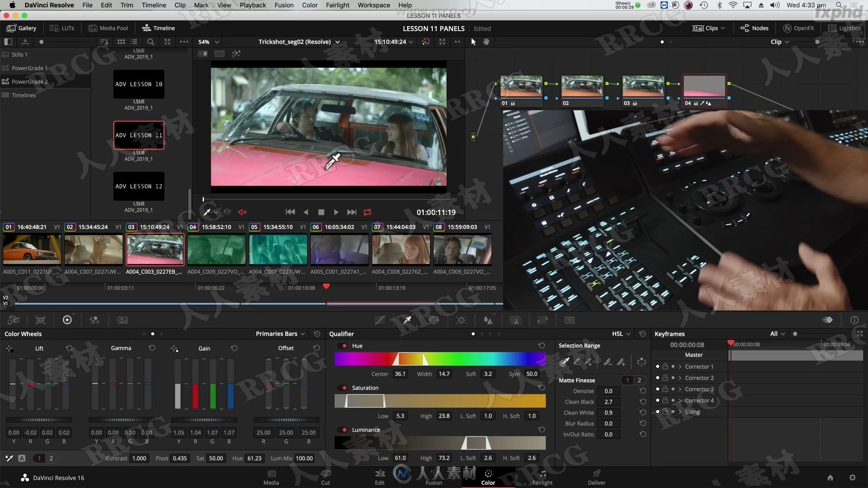Select the Color Wheels palette icon
The width and height of the screenshot is (868, 488).
[67, 320]
